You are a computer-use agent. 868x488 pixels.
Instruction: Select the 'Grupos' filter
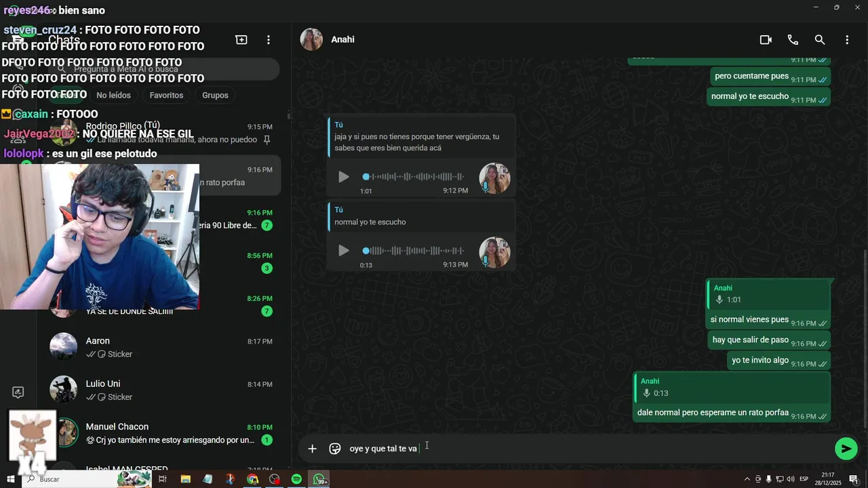click(x=215, y=96)
